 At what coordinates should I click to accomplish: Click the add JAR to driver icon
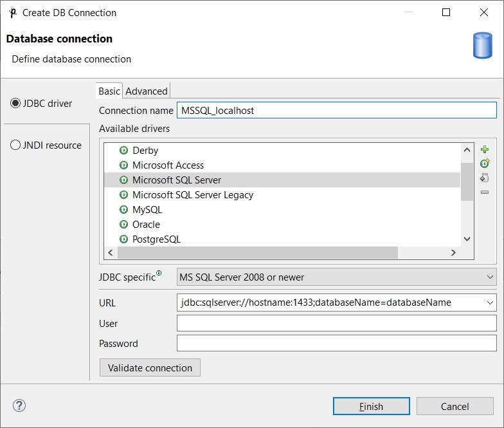click(485, 178)
